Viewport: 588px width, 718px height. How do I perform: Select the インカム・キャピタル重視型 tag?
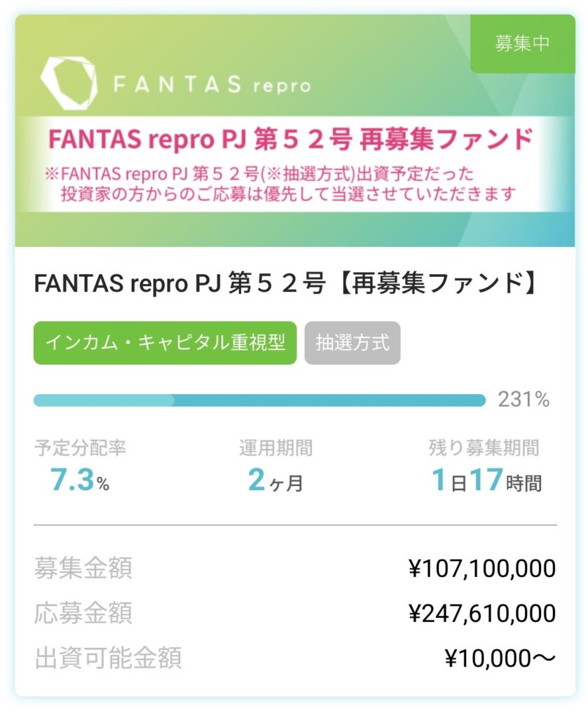(x=165, y=343)
